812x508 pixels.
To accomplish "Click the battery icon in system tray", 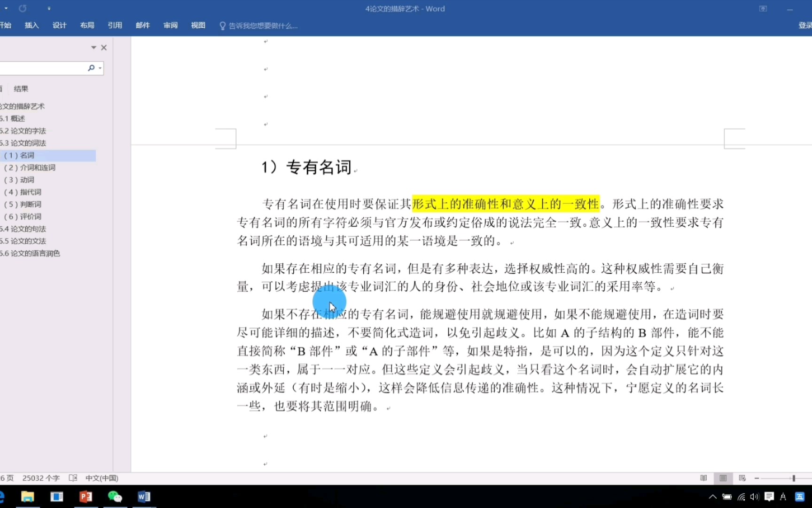I will point(727,497).
